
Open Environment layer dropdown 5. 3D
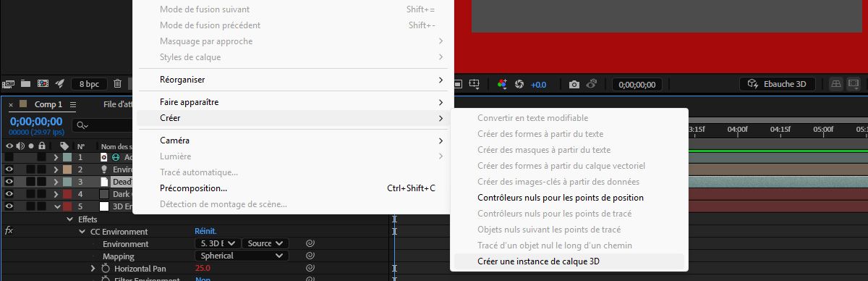tap(217, 243)
